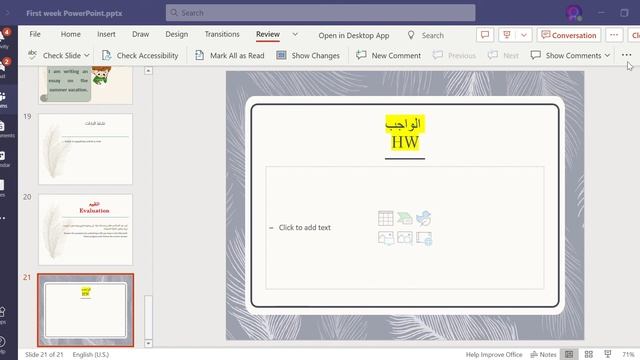Insert a table via placeholder icon
This screenshot has width=640, height=360.
pyautogui.click(x=385, y=218)
